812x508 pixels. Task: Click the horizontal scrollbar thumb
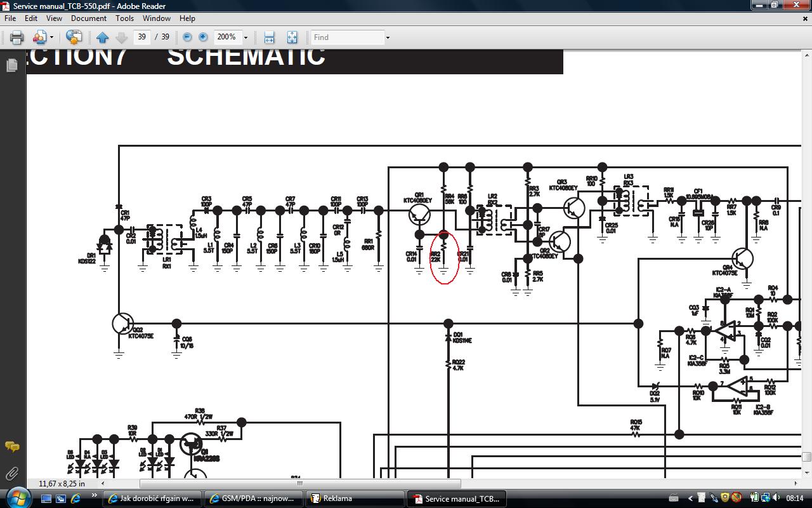pos(299,483)
